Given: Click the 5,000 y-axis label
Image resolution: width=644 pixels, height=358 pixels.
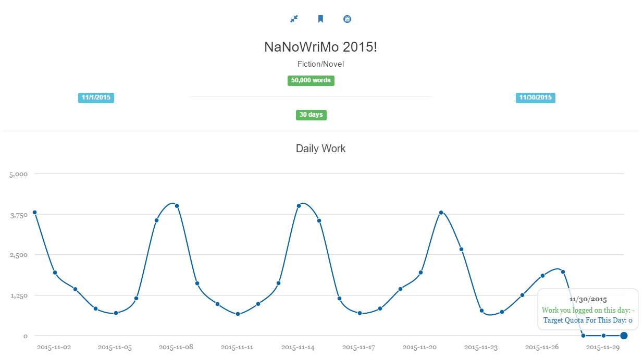Looking at the screenshot, I should (18, 174).
